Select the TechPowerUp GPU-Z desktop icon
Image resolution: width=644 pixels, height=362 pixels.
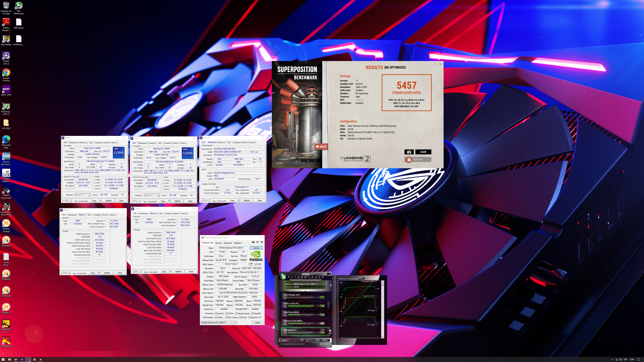pyautogui.click(x=6, y=109)
